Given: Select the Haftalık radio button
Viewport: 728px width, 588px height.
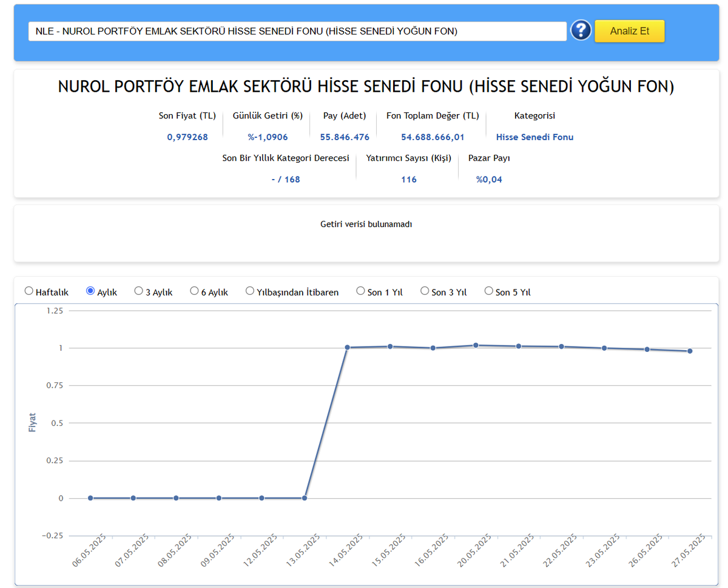Looking at the screenshot, I should tap(29, 291).
